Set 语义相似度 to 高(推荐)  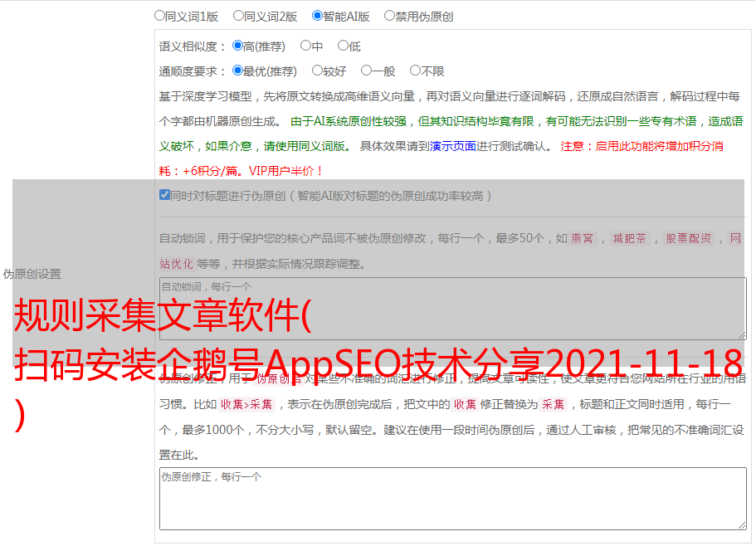point(237,46)
